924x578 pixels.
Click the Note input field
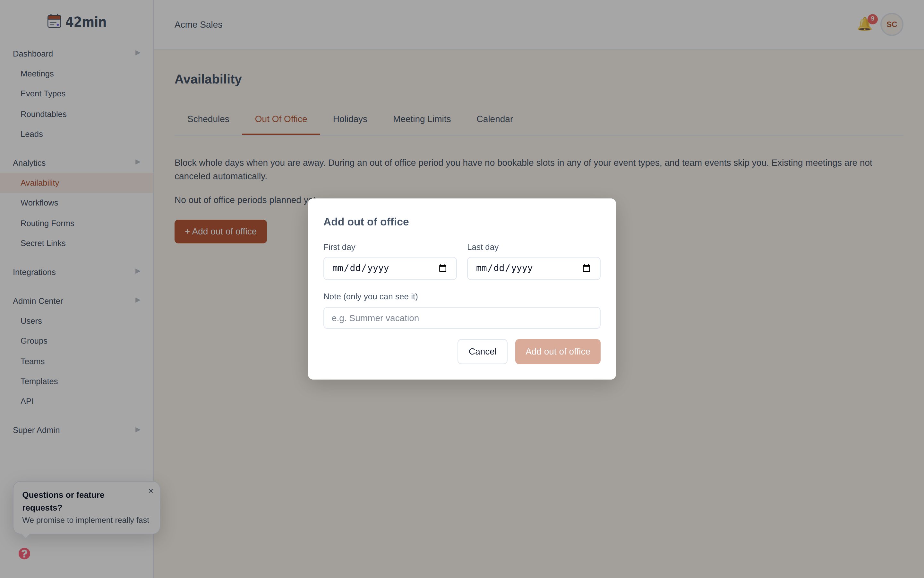point(462,318)
